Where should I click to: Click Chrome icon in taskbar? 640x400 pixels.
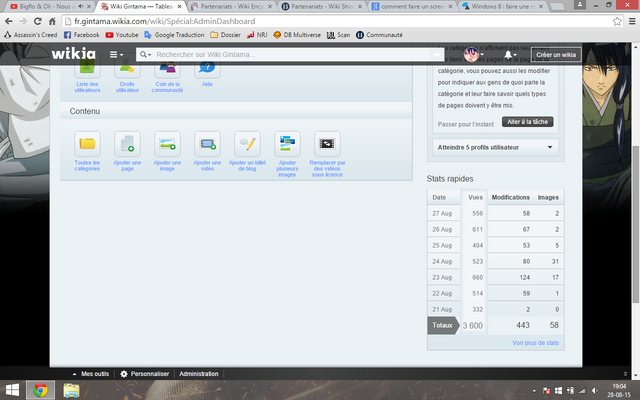pyautogui.click(x=40, y=391)
